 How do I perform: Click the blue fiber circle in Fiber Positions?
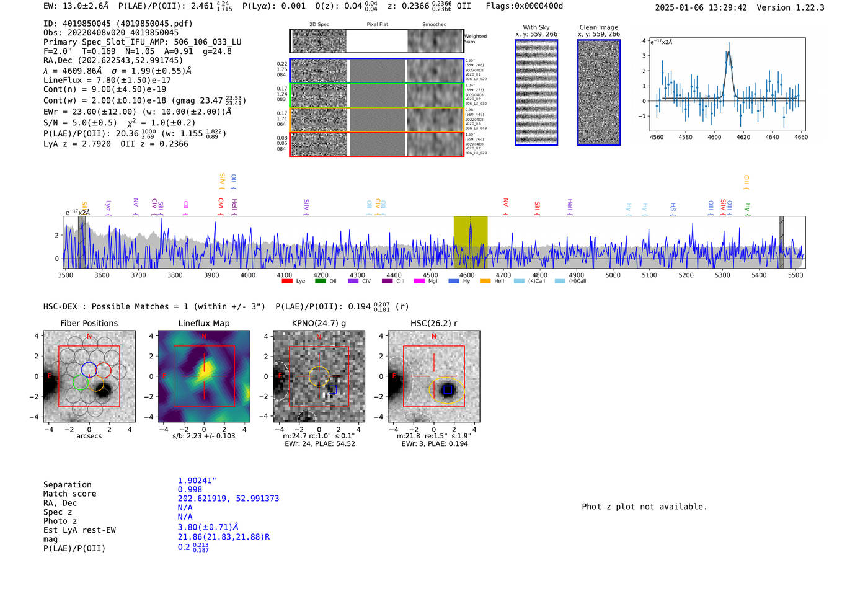click(x=89, y=370)
